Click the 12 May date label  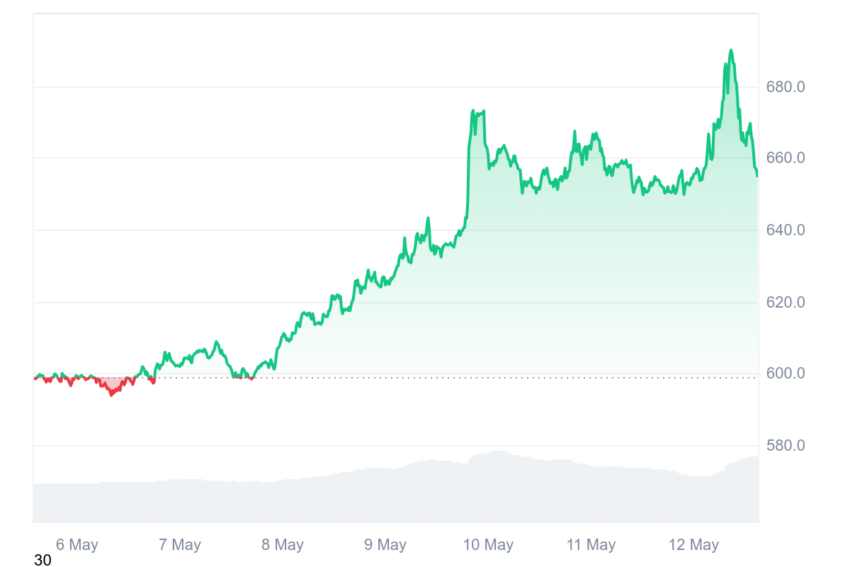[x=693, y=544]
